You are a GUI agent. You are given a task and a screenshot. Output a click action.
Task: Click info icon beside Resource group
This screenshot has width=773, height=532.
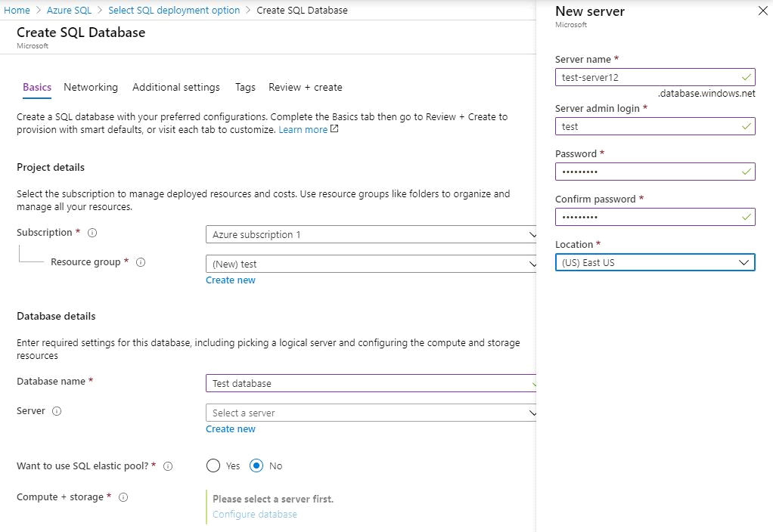tap(141, 262)
